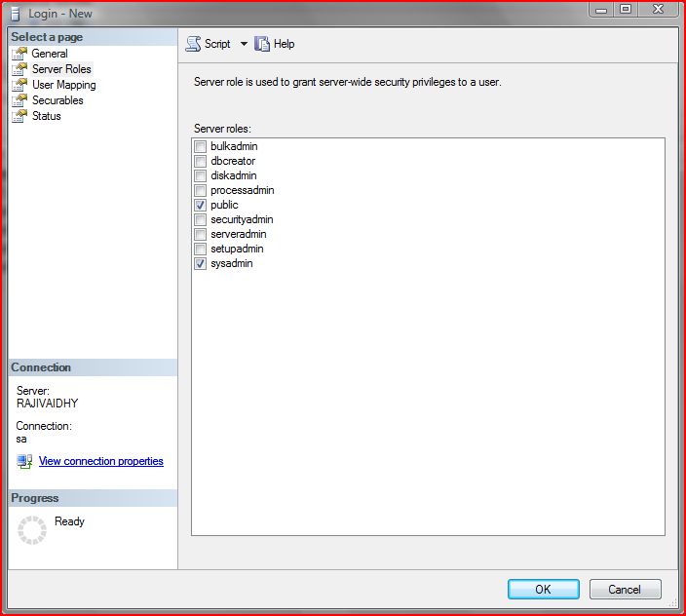This screenshot has height=616, width=686.
Task: Check the dbcreator role checkbox
Action: click(201, 161)
